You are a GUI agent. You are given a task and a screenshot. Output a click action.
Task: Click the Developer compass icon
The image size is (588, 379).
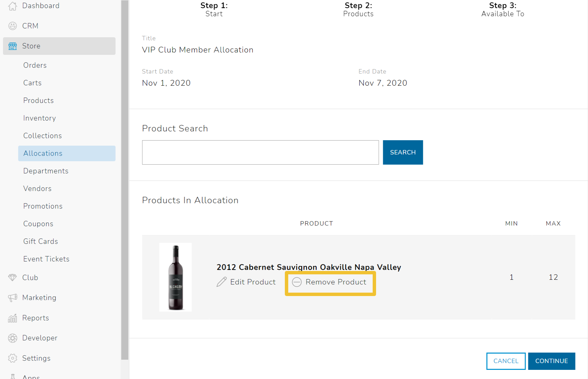(13, 338)
